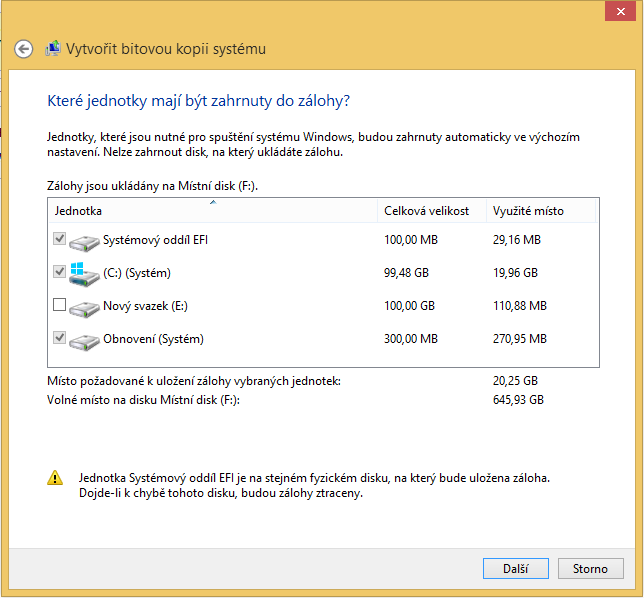
Task: Toggle checkbox for Obnovení (Systém)
Action: [60, 338]
